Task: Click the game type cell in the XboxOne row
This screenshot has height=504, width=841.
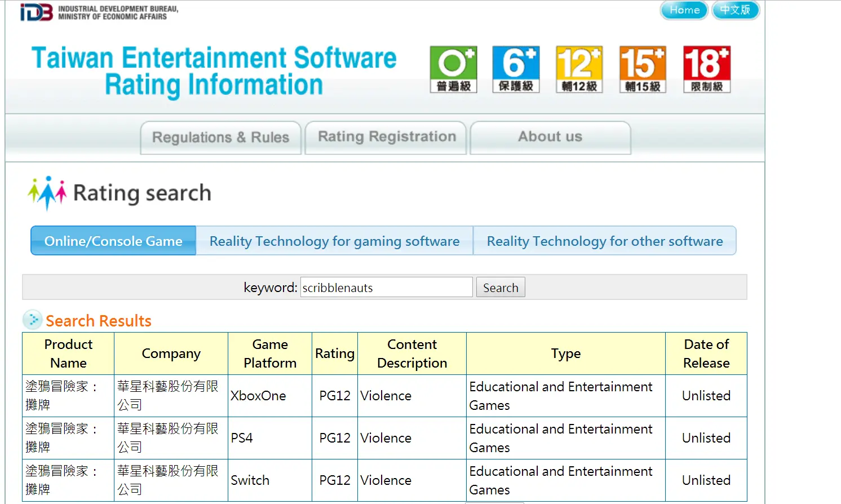Action: pyautogui.click(x=566, y=396)
